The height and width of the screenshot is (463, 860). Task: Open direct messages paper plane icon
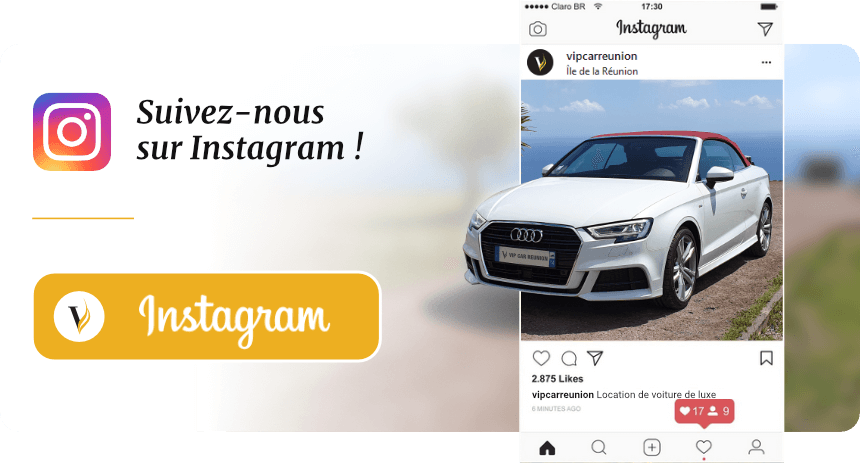[765, 29]
